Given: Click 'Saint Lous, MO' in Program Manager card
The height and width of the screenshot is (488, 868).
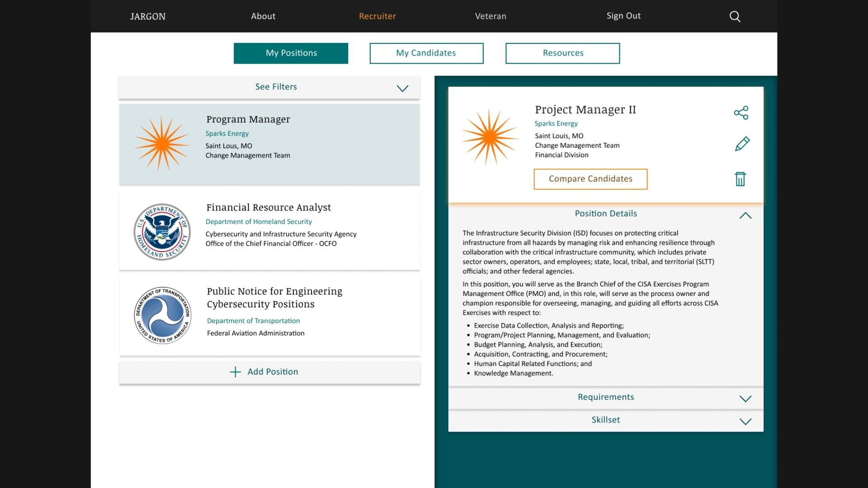Looking at the screenshot, I should [x=229, y=146].
